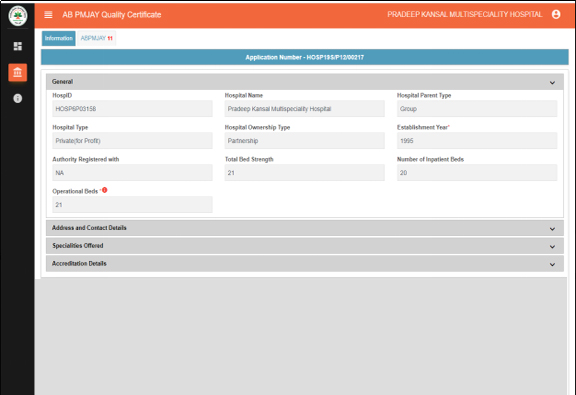Click the Application Number banner
The height and width of the screenshot is (395, 576).
pyautogui.click(x=305, y=57)
